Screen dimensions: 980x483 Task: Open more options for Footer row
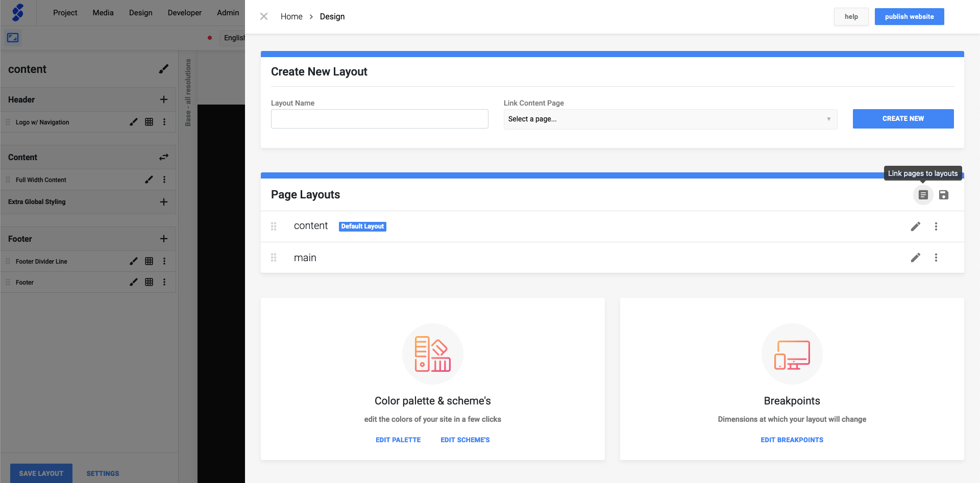(164, 282)
